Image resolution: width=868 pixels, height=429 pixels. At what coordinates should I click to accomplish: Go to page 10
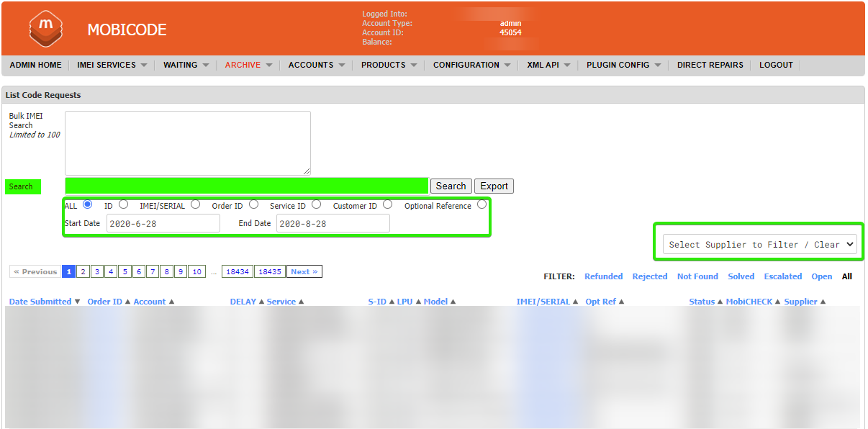click(196, 271)
